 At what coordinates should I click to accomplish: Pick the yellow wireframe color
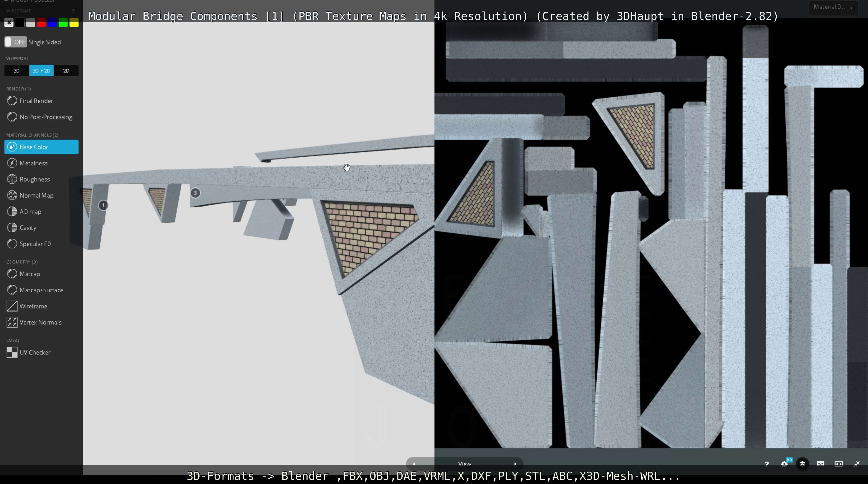click(x=74, y=23)
